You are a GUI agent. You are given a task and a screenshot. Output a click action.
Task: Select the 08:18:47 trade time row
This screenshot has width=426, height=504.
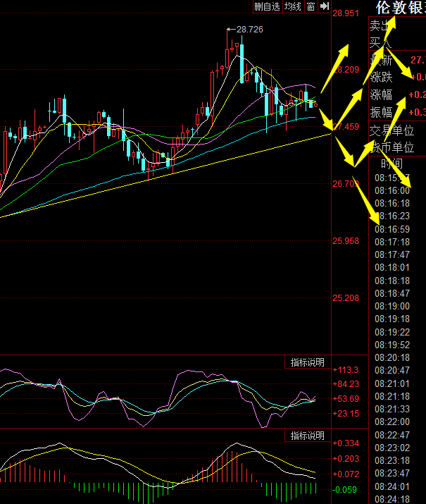coord(392,293)
